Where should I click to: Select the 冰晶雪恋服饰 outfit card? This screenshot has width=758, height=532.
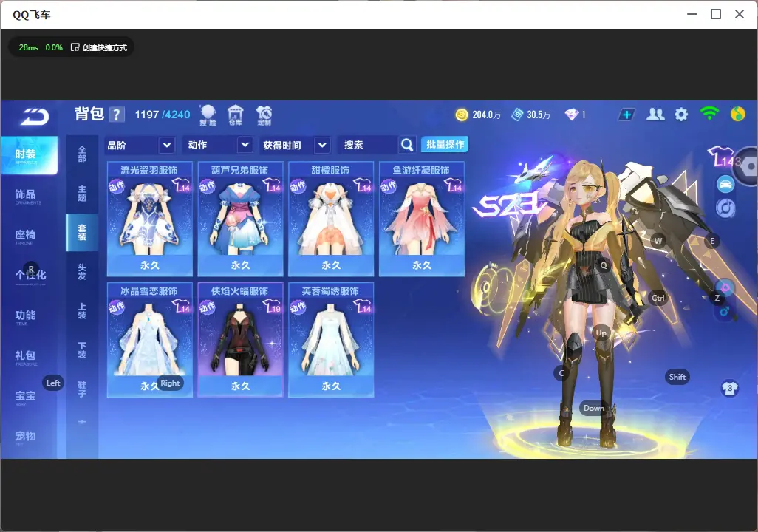click(150, 340)
